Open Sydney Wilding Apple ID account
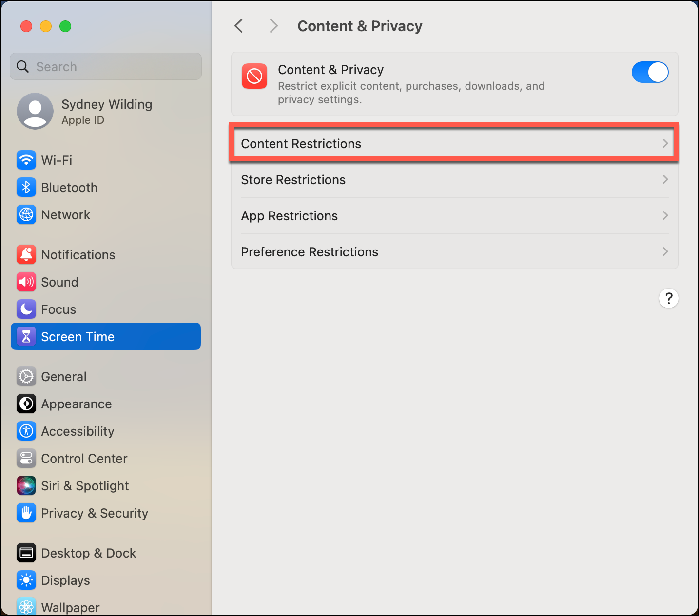Screen dimensions: 699x616 [x=106, y=112]
